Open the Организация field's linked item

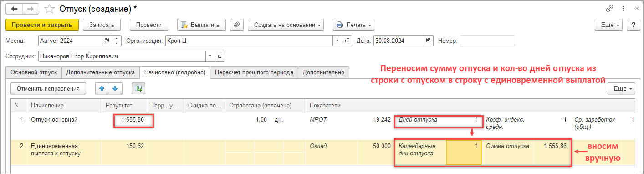tap(348, 41)
